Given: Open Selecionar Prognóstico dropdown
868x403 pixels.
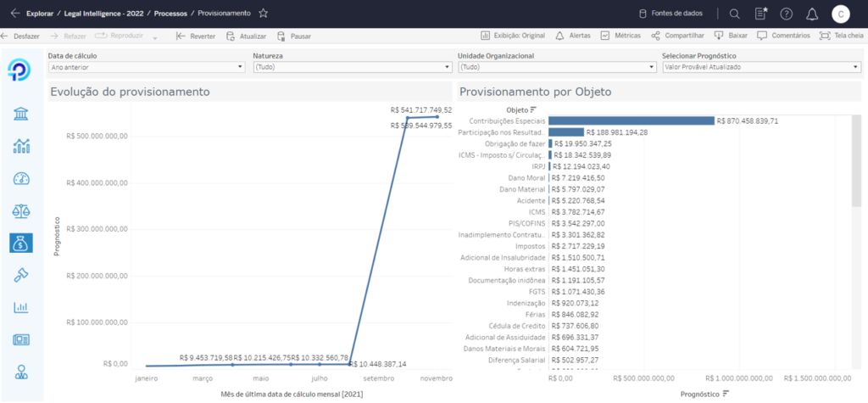Looking at the screenshot, I should 762,67.
